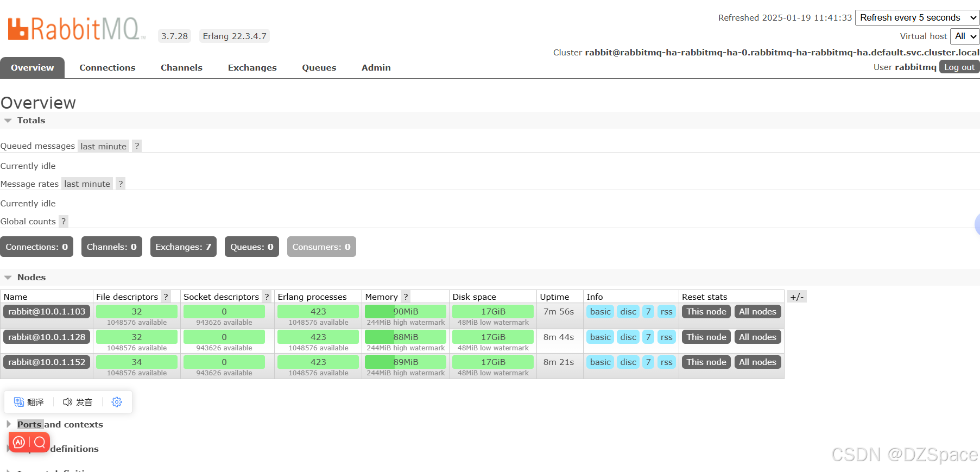Open floating toolbar settings gear

click(117, 402)
